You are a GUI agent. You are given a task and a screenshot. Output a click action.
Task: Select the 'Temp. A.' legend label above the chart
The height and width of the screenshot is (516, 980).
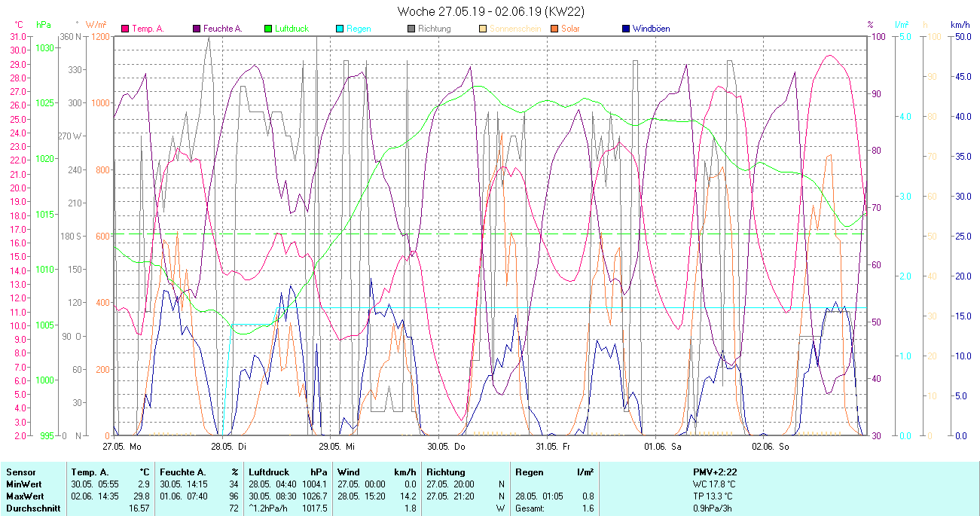click(148, 29)
